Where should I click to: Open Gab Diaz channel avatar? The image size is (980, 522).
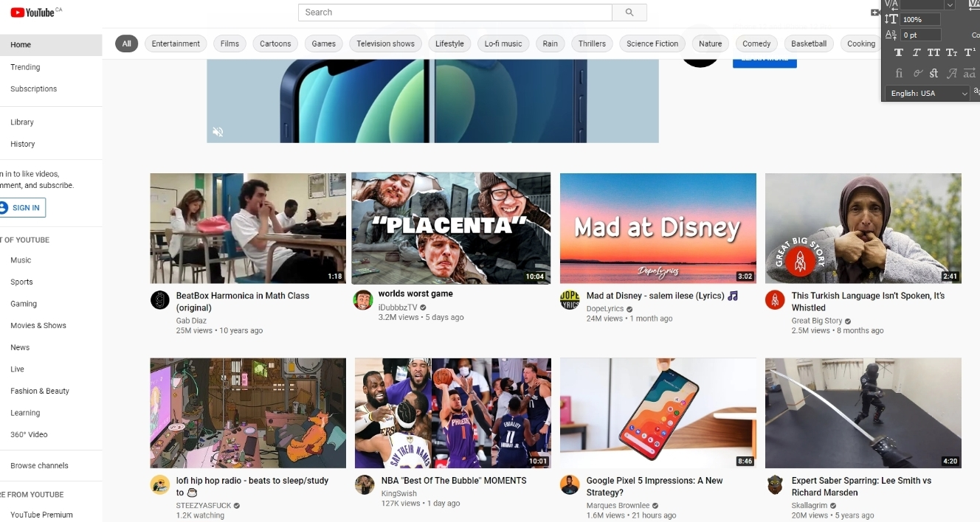(159, 299)
